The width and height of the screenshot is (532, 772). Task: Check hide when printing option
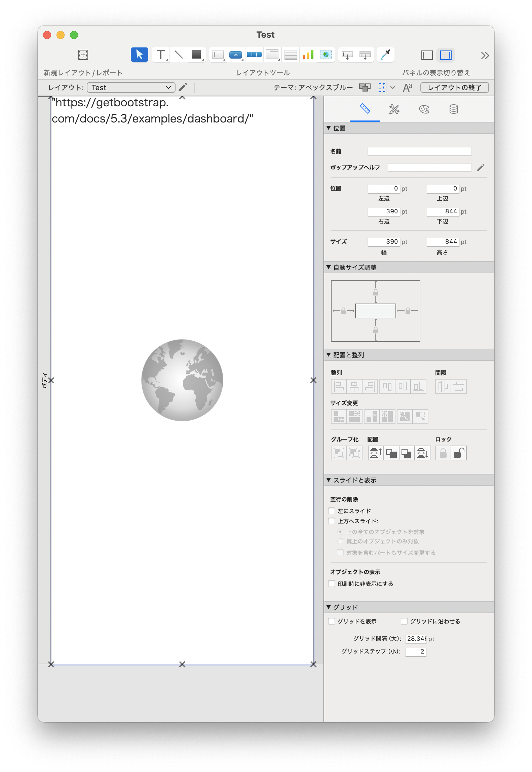(332, 584)
